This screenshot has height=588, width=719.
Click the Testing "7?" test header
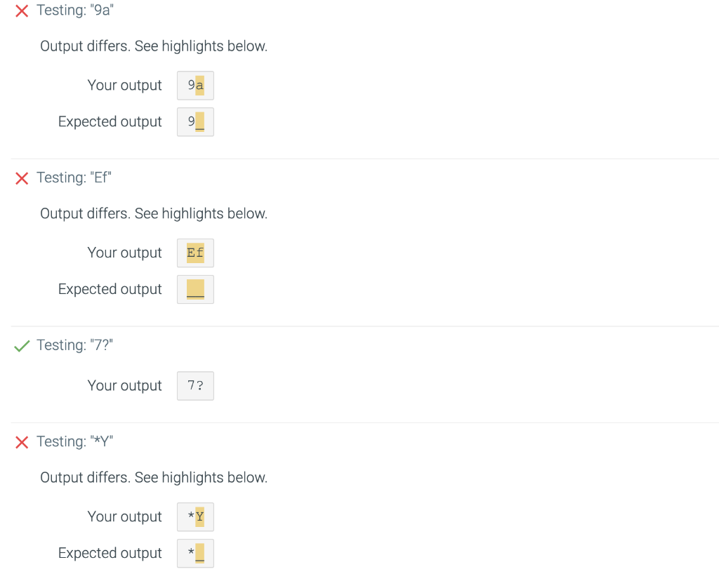[74, 345]
